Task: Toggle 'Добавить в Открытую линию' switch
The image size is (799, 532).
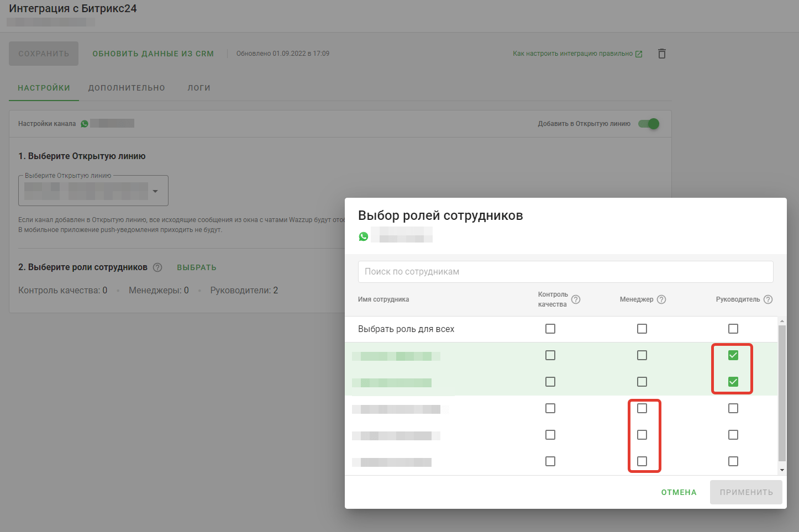Action: [x=649, y=124]
